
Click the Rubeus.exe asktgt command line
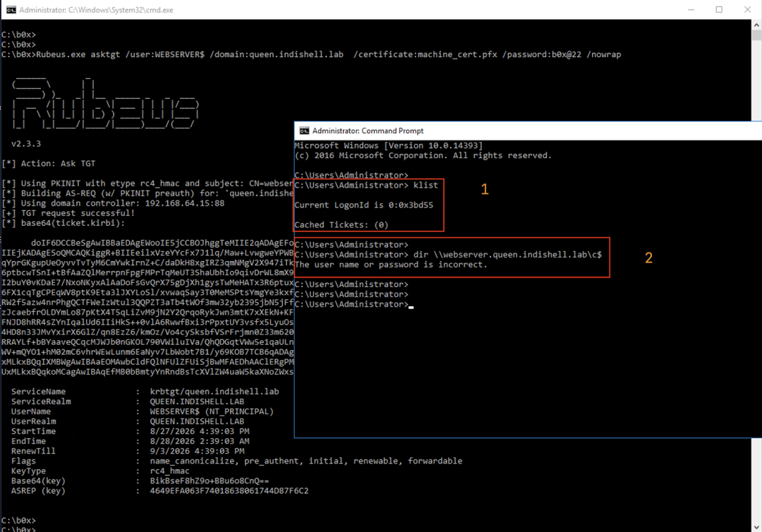[311, 54]
